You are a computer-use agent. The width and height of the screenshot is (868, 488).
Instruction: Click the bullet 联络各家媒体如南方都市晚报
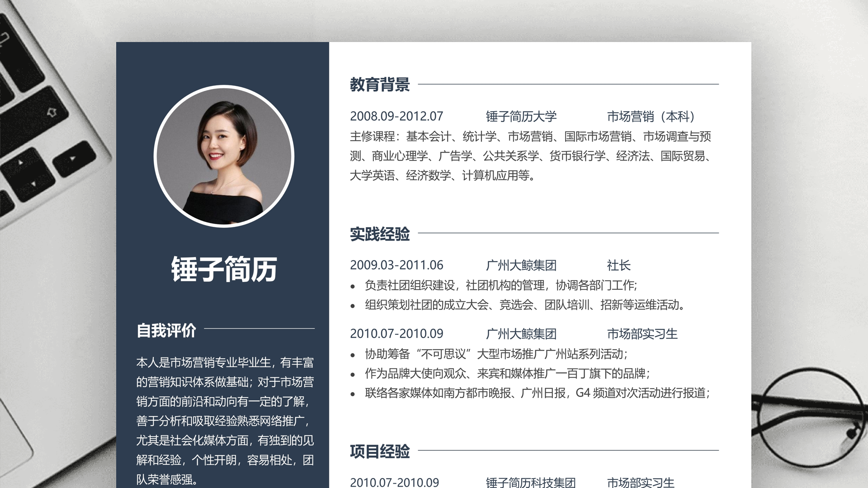pos(538,393)
